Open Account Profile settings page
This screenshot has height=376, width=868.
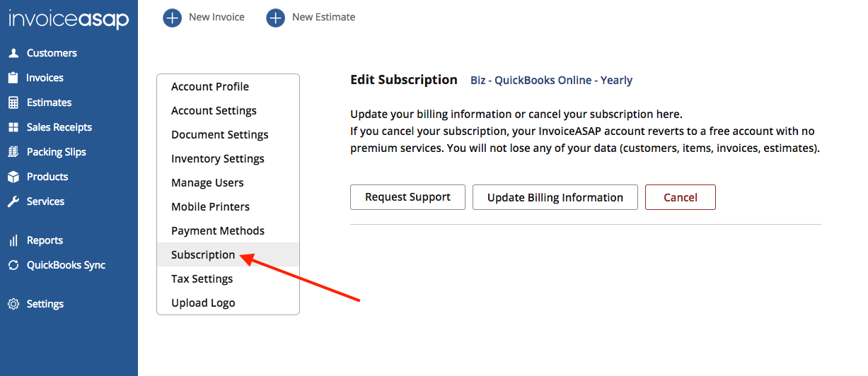tap(210, 86)
